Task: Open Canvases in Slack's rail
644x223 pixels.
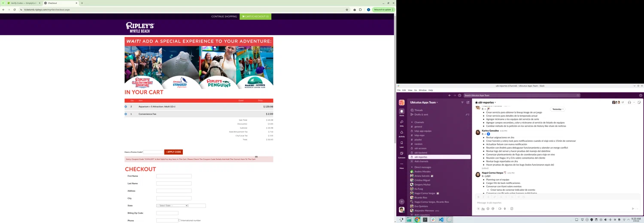Action: point(402,155)
